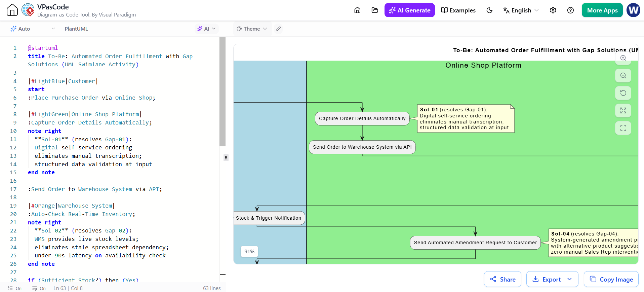644x292 pixels.
Task: Open settings gear icon
Action: [x=553, y=10]
